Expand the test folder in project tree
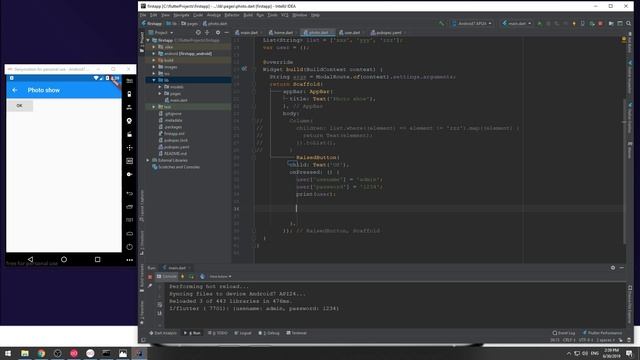This screenshot has width=640, height=360. (154, 107)
